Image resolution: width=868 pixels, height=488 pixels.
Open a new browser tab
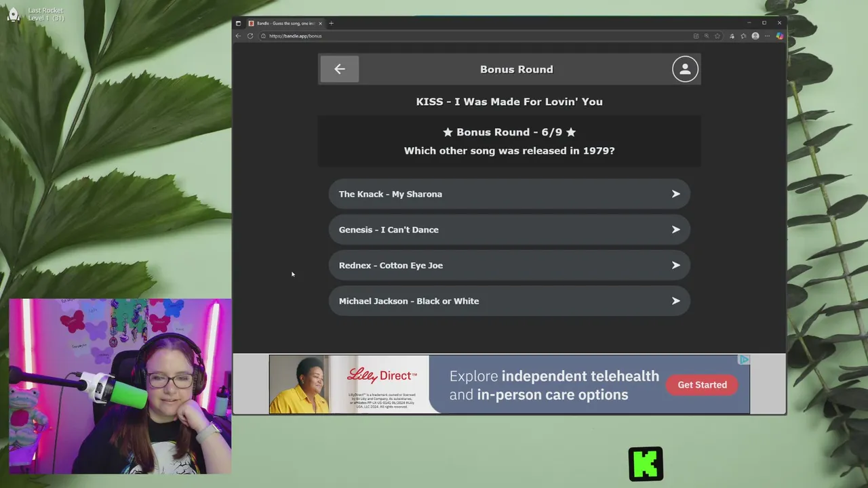(331, 23)
